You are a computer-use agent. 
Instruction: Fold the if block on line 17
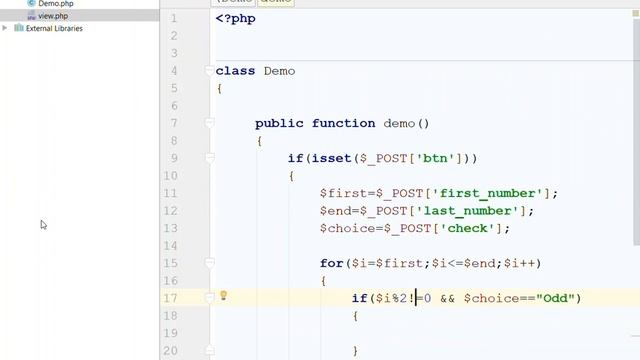[x=209, y=298]
